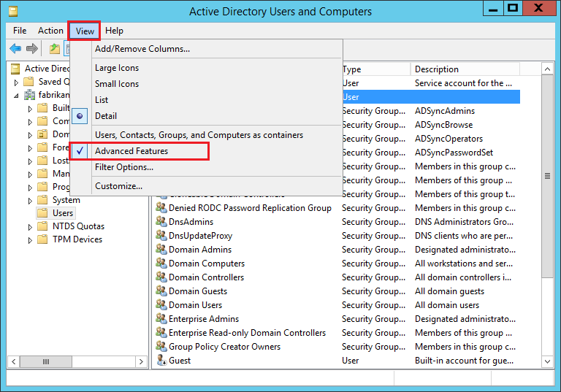The width and height of the screenshot is (561, 392).
Task: Expand the Saved Queries tree node
Action: coord(16,82)
